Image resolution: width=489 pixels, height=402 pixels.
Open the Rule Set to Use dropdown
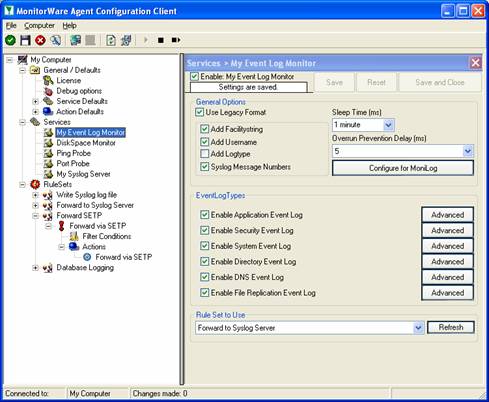pyautogui.click(x=418, y=328)
